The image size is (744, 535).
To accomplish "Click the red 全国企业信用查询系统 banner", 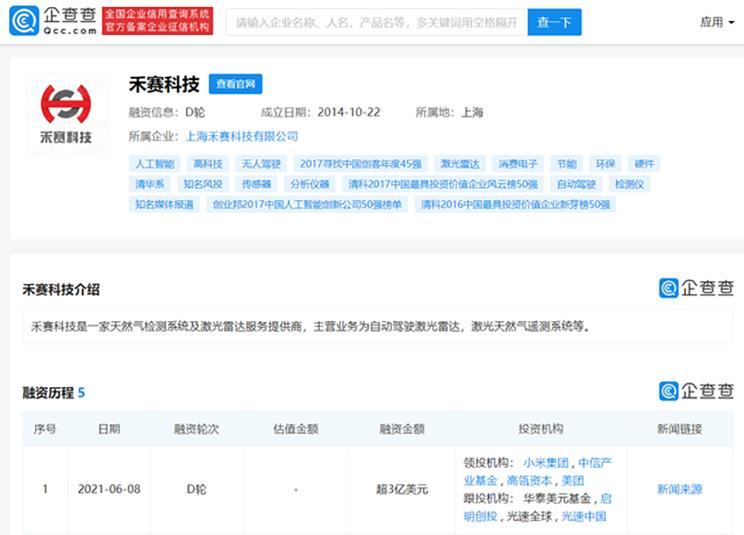I will [x=158, y=21].
